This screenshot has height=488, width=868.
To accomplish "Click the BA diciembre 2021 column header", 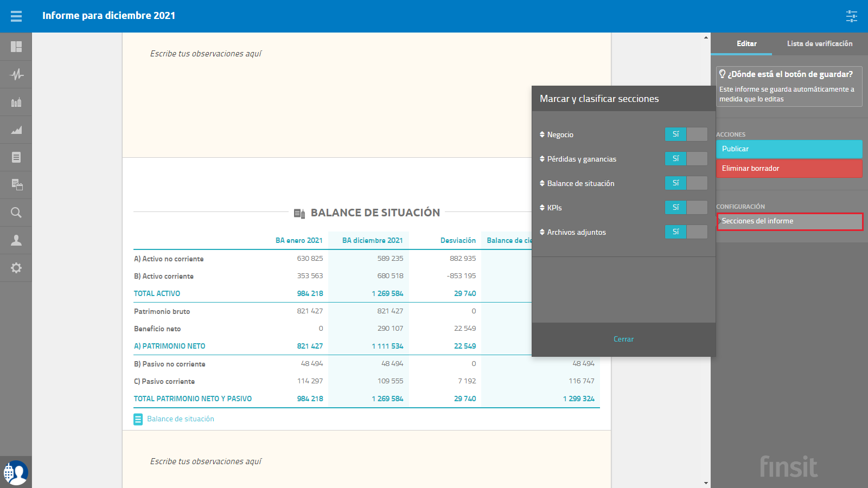I will pos(372,240).
